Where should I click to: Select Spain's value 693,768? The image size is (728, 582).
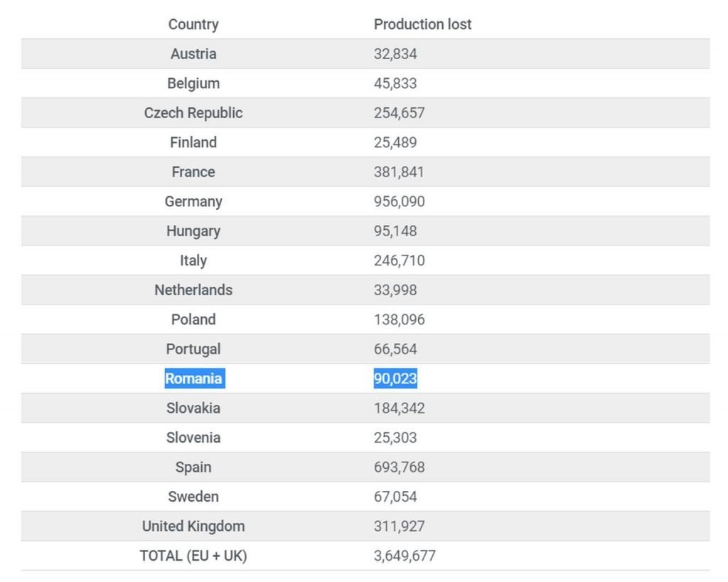pyautogui.click(x=400, y=467)
